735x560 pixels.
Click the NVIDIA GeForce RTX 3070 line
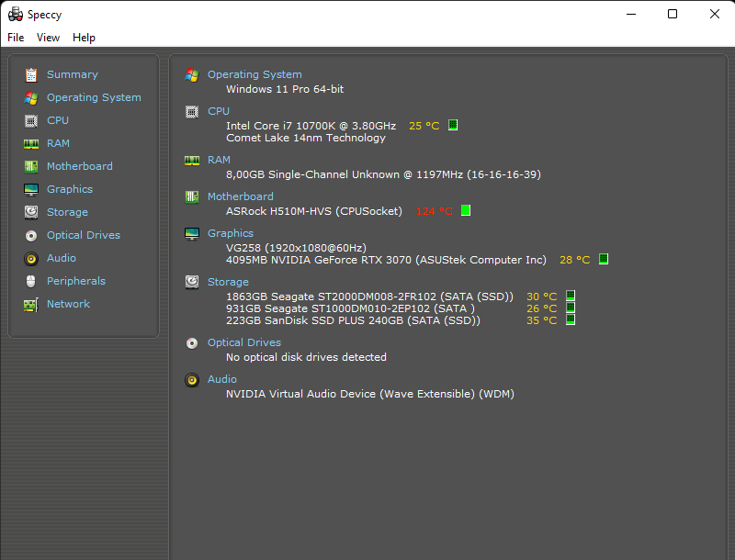point(386,260)
